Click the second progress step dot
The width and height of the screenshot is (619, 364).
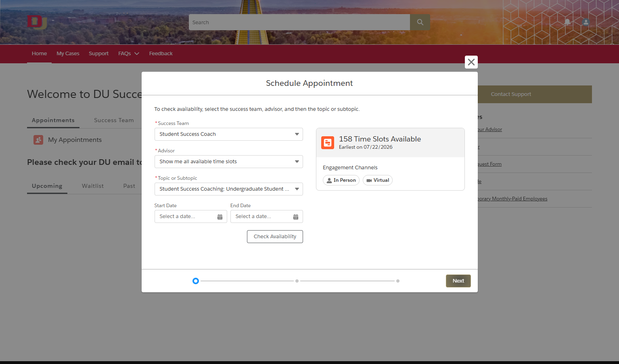click(297, 281)
